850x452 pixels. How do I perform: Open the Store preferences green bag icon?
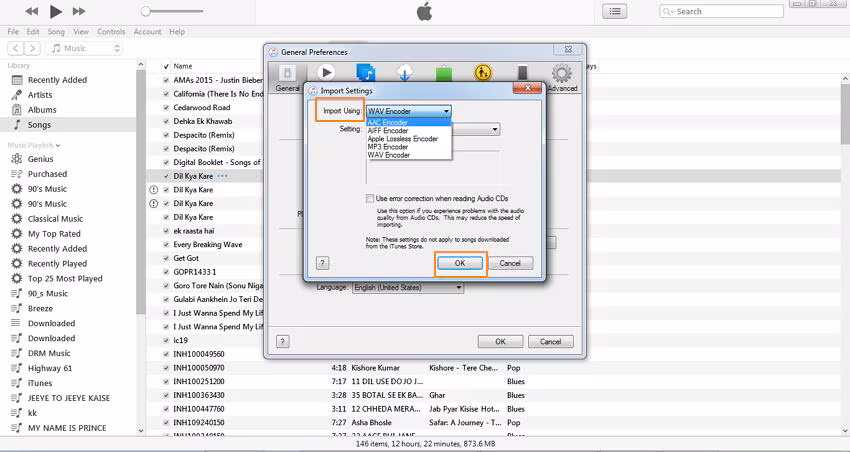443,73
